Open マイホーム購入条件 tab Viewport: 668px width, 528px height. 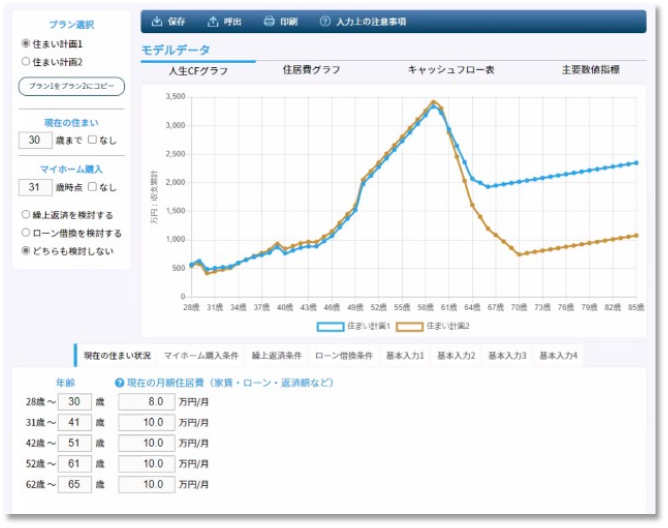pos(200,356)
